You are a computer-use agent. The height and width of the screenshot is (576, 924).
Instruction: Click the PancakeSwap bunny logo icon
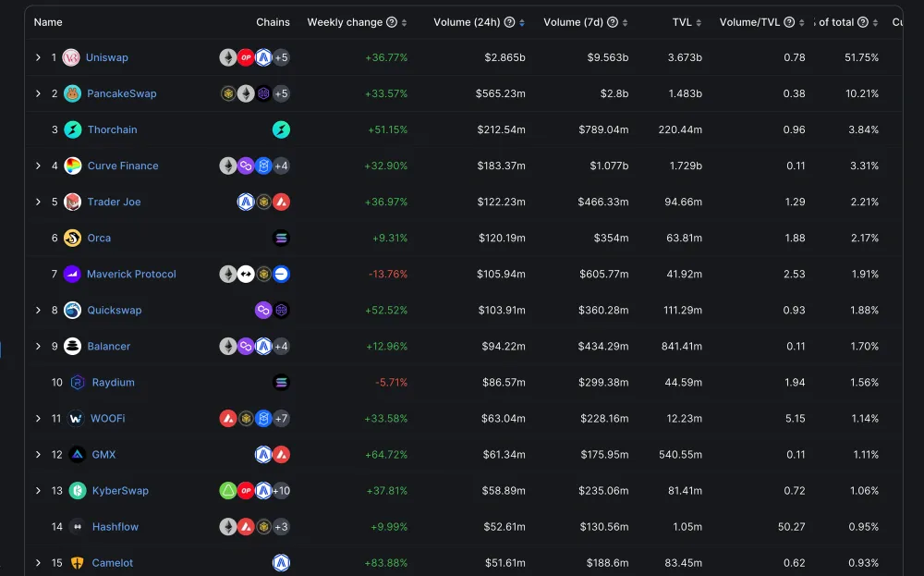pyautogui.click(x=72, y=93)
